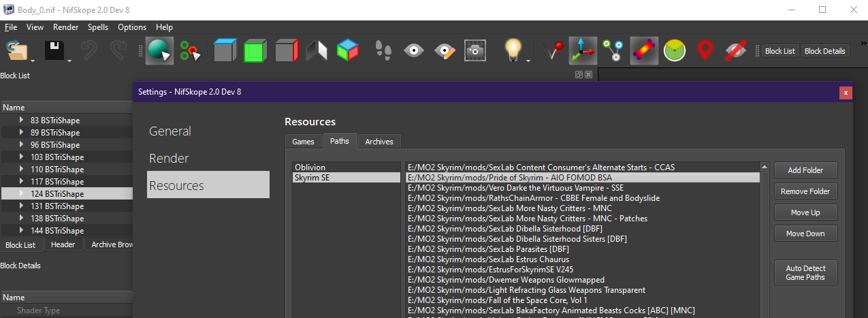
Task: Open the Load icon dropdown arrow
Action: [x=31, y=60]
